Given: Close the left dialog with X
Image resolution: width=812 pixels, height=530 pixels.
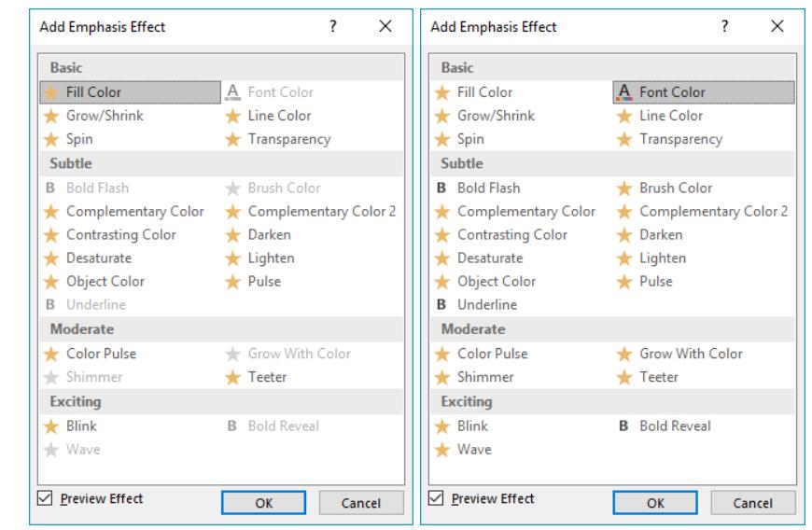Looking at the screenshot, I should tap(385, 26).
